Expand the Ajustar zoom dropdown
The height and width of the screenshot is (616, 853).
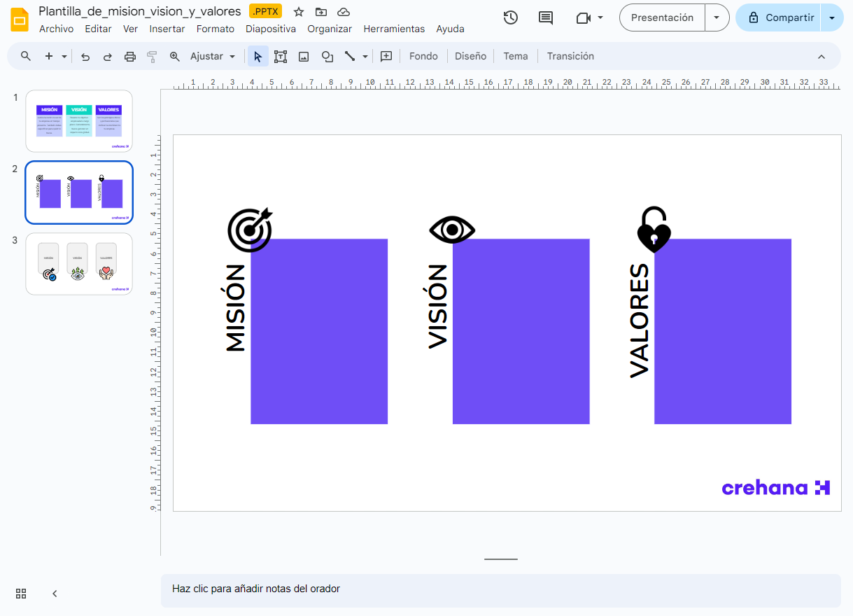(213, 57)
